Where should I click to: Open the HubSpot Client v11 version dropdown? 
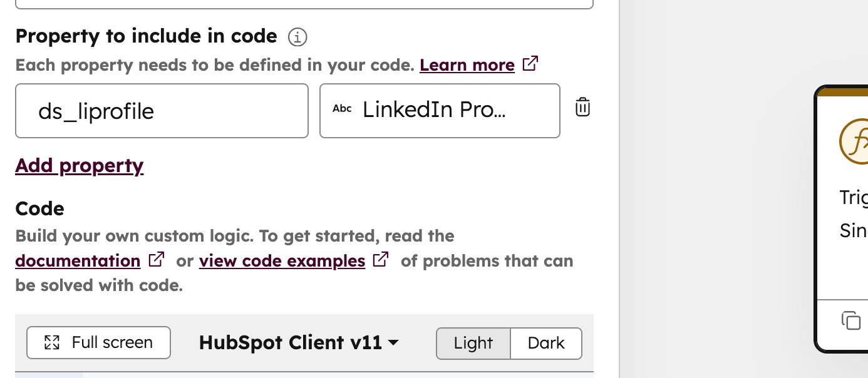coord(299,342)
